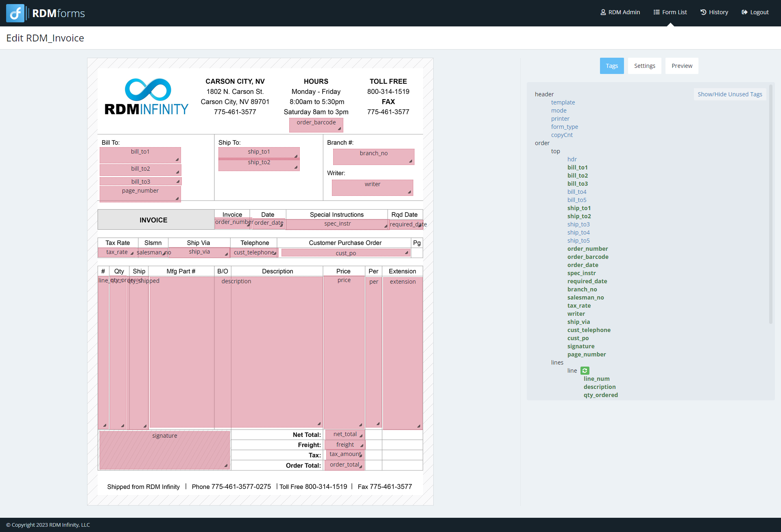Viewport: 781px width, 532px height.
Task: Select the signature field on the form
Action: tap(164, 450)
